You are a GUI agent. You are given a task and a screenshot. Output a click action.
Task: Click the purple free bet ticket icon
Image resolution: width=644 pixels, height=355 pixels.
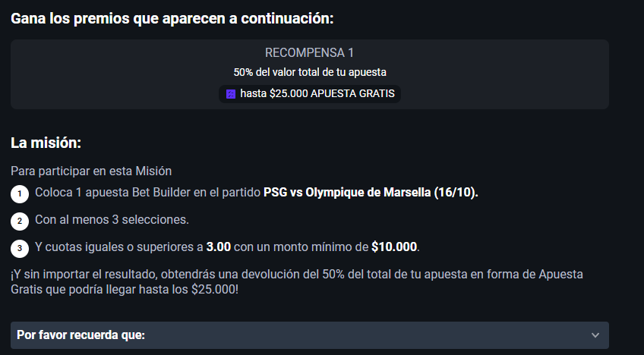click(231, 94)
